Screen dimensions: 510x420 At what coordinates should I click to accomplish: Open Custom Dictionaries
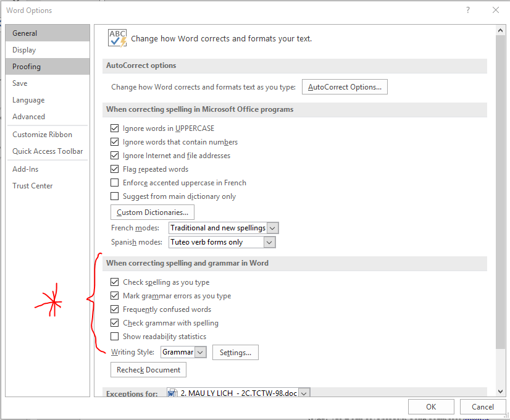pos(153,212)
